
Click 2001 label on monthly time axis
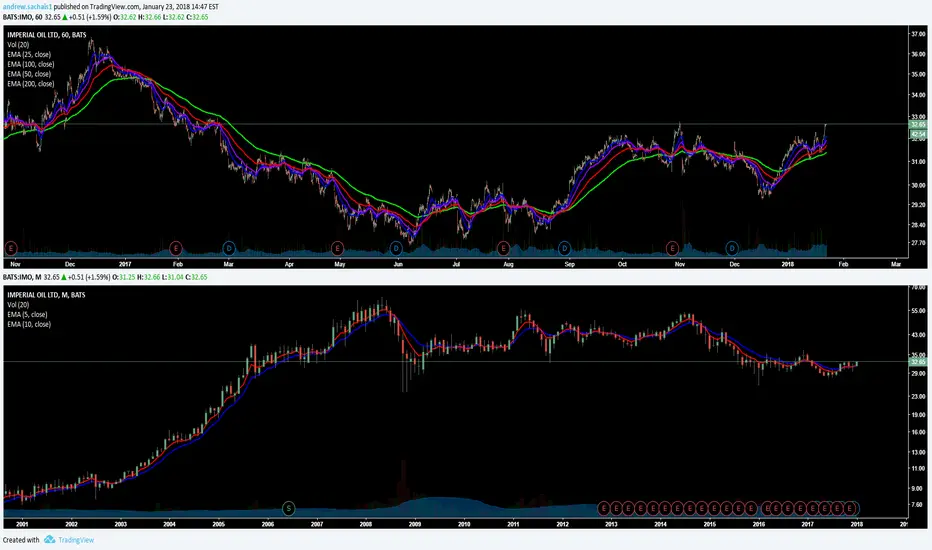click(x=22, y=524)
